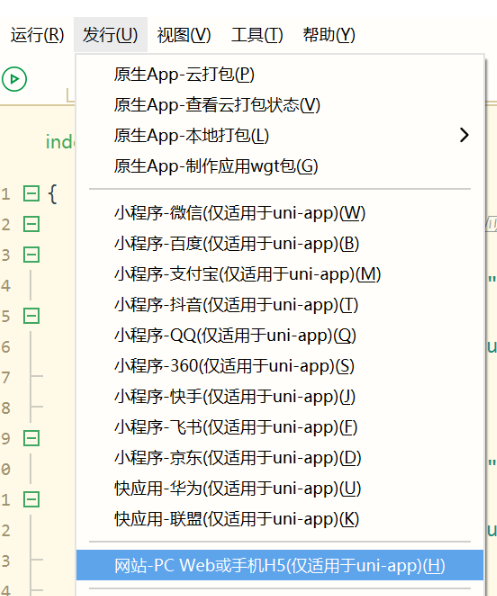Choose 小程序-飞书 publish option

tap(280, 427)
